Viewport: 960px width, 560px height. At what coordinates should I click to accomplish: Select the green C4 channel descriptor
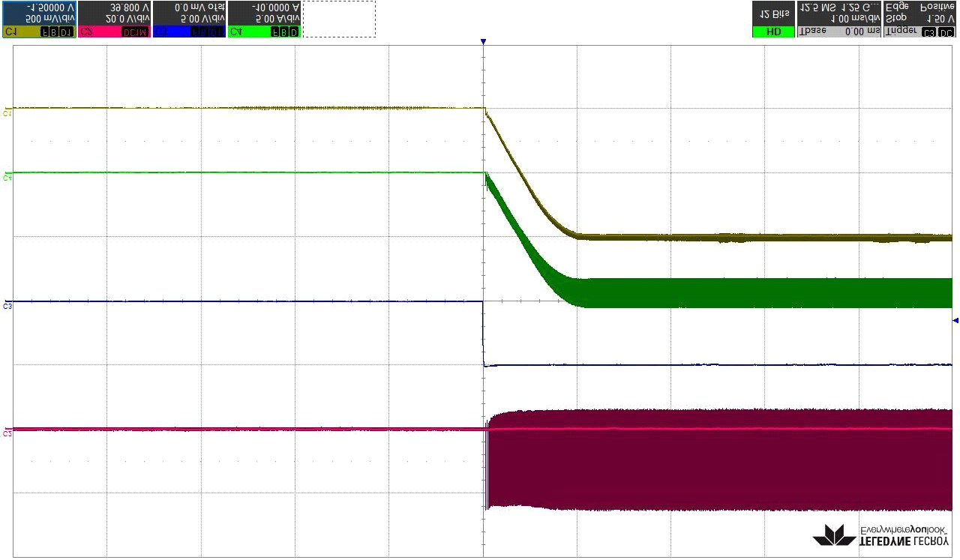point(264,19)
